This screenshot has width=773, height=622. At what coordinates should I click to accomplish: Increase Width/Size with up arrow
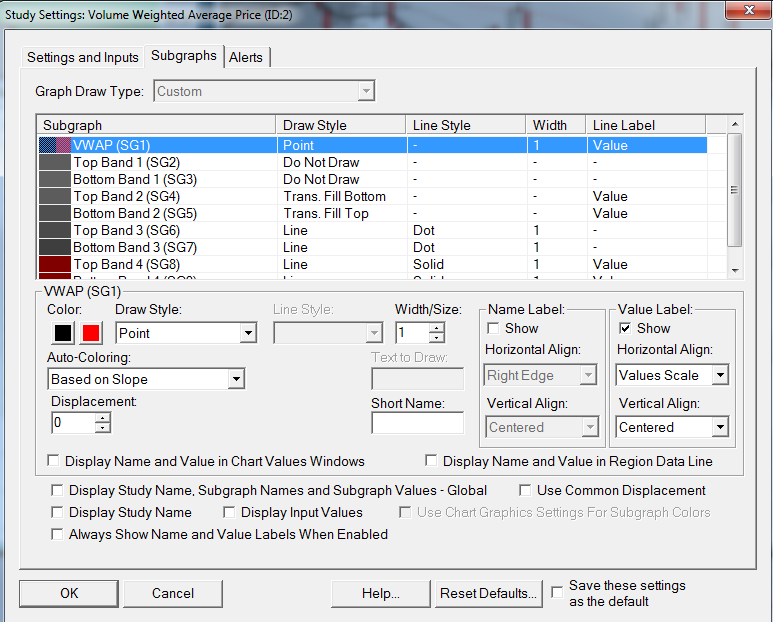tap(436, 328)
